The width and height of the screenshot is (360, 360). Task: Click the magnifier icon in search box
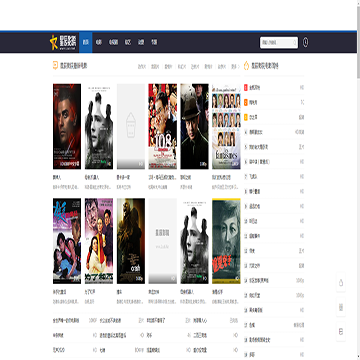pyautogui.click(x=294, y=43)
